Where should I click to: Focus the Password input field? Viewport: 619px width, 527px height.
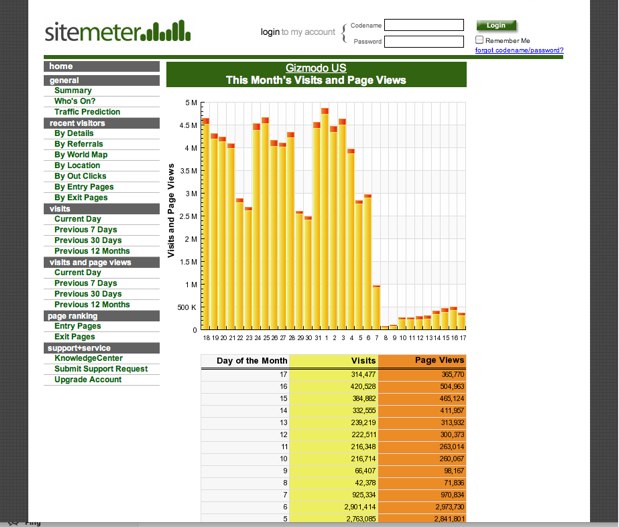click(x=424, y=41)
